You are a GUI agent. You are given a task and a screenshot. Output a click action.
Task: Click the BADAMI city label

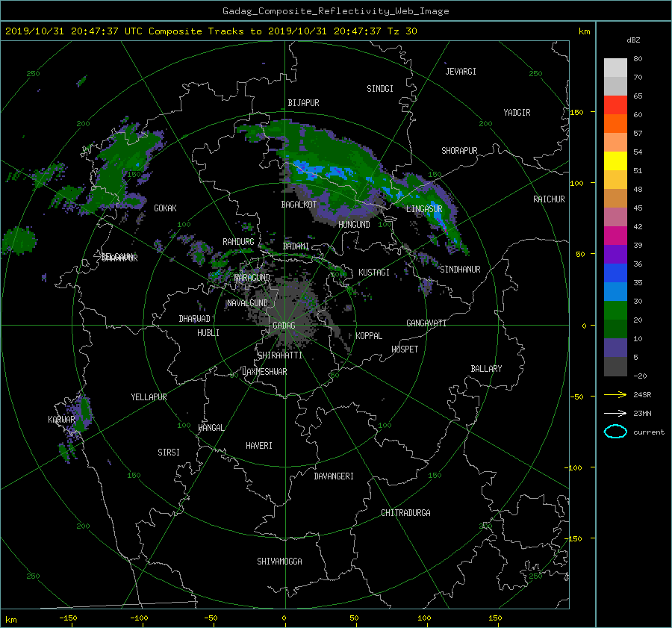pos(296,246)
